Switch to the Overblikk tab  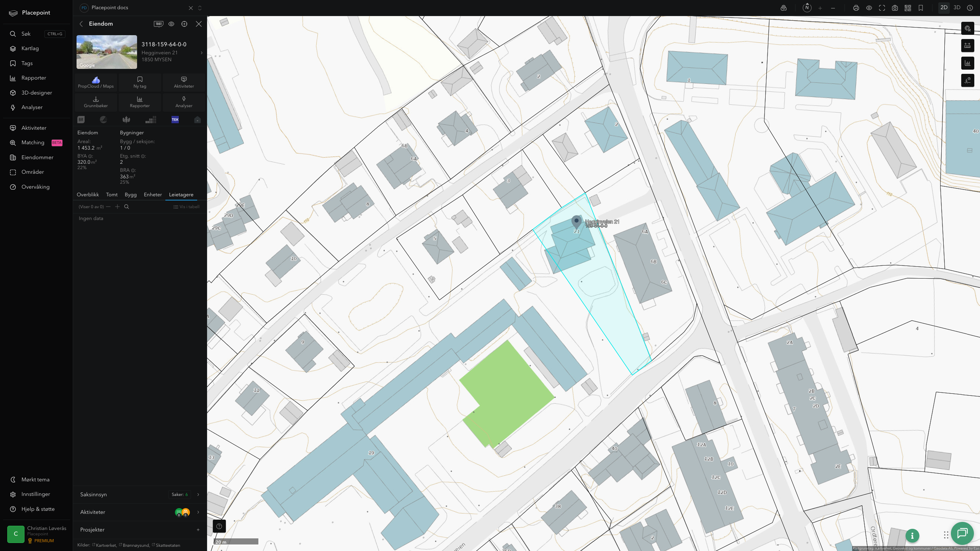coord(88,195)
